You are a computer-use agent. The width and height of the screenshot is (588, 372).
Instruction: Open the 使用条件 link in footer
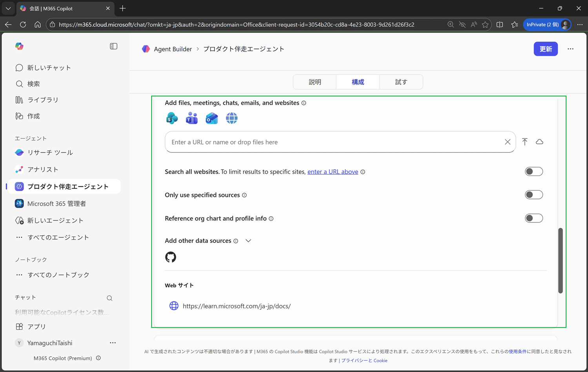(x=517, y=351)
